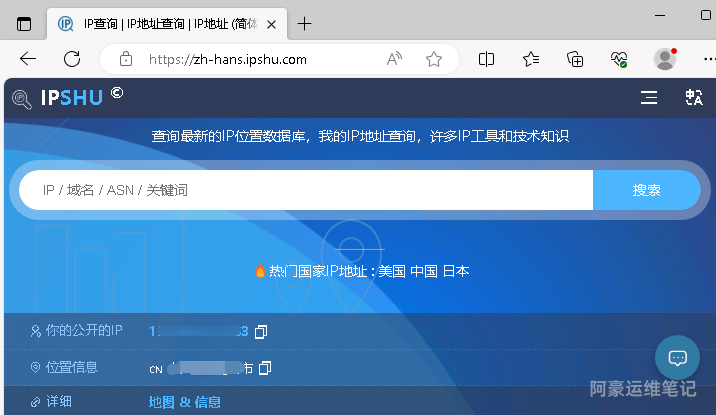Refresh the current page
Image resolution: width=716 pixels, height=415 pixels.
(72, 59)
